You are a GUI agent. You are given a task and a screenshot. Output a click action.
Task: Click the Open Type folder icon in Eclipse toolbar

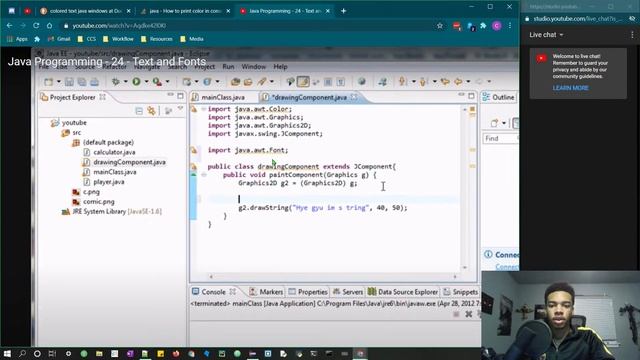click(235, 82)
